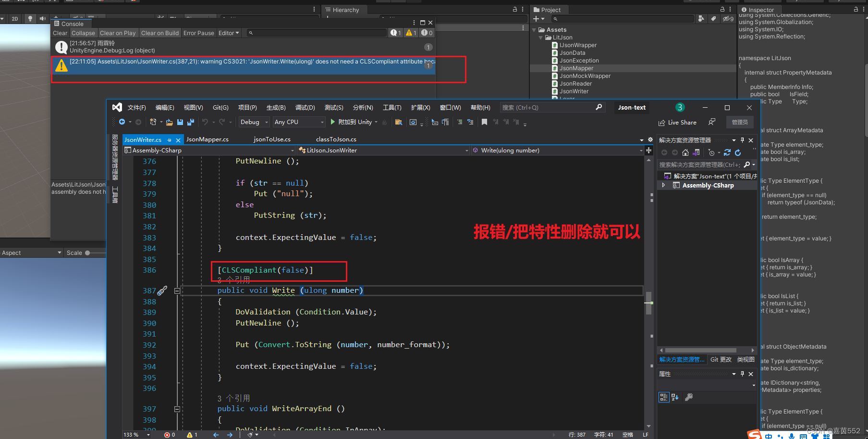Open the Aspect dropdown in Game view

32,253
